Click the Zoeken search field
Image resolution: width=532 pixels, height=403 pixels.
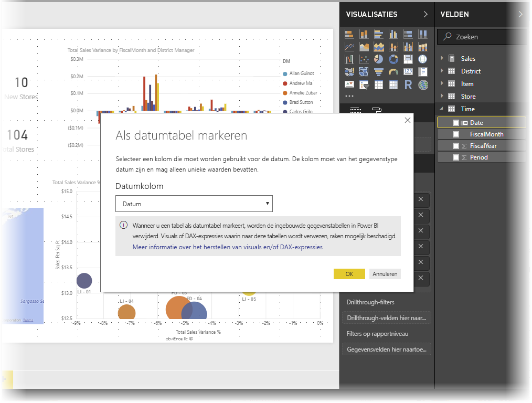click(x=482, y=36)
